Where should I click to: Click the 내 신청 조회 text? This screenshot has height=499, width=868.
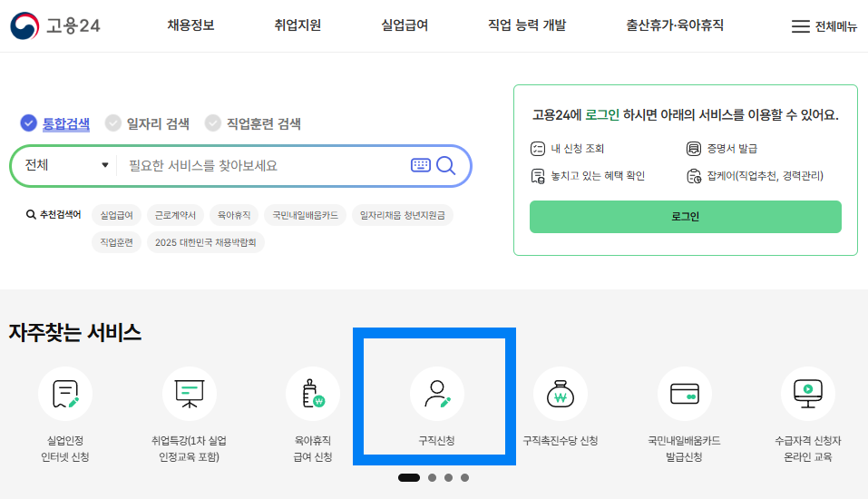coord(578,149)
